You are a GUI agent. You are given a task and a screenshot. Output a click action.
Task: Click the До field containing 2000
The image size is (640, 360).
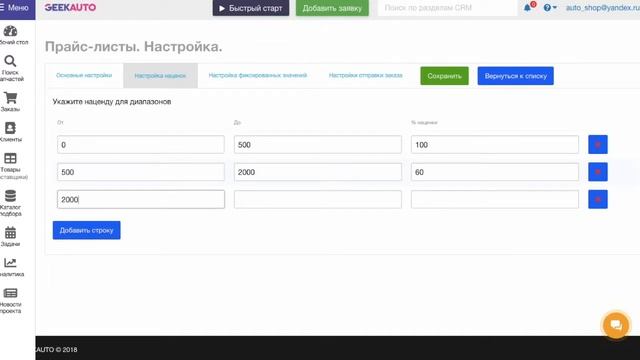coord(318,172)
